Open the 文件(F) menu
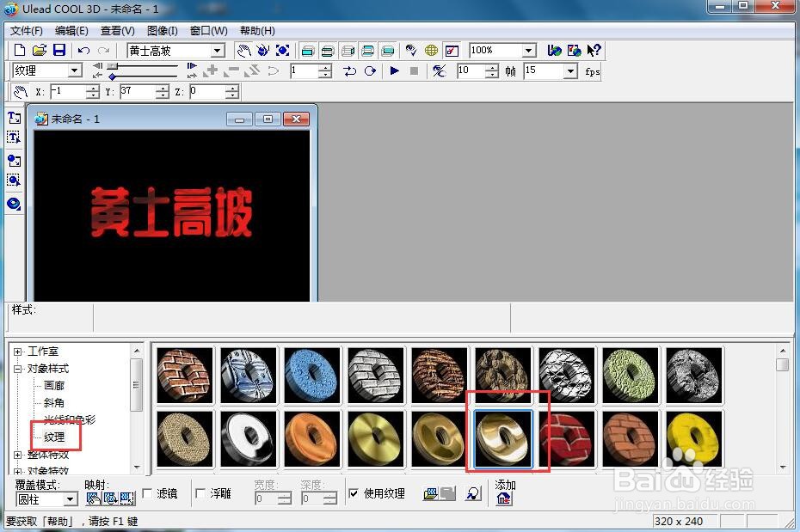 pyautogui.click(x=27, y=31)
